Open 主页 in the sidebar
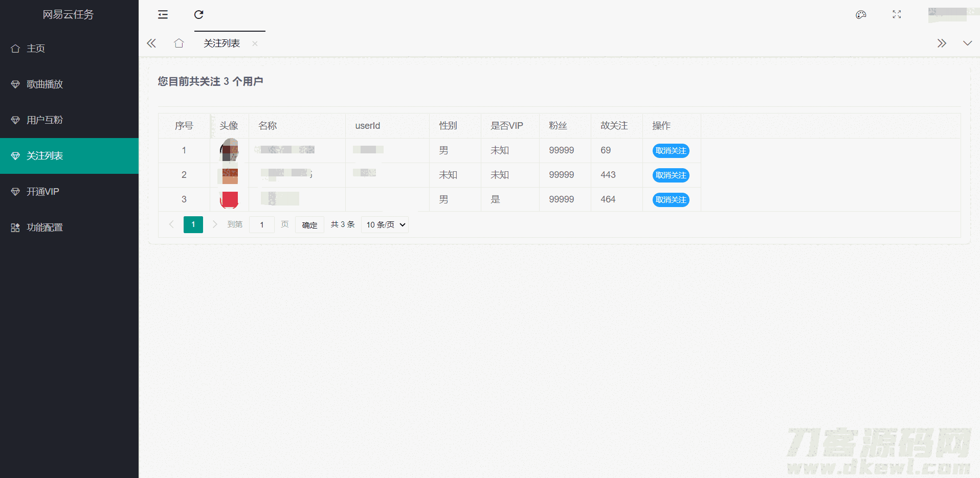Viewport: 980px width, 478px height. (x=69, y=49)
